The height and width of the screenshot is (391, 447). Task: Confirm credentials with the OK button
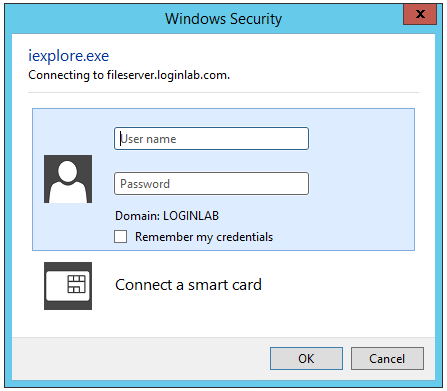coord(306,359)
